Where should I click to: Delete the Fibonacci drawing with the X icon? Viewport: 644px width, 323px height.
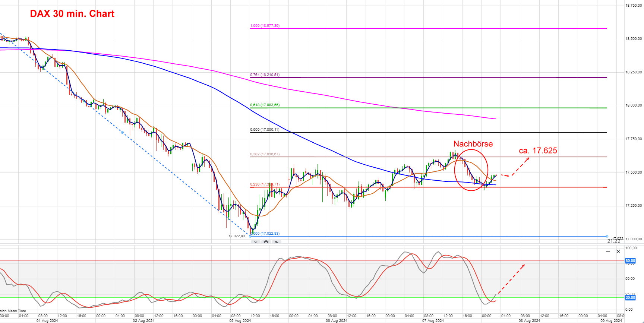(256, 242)
